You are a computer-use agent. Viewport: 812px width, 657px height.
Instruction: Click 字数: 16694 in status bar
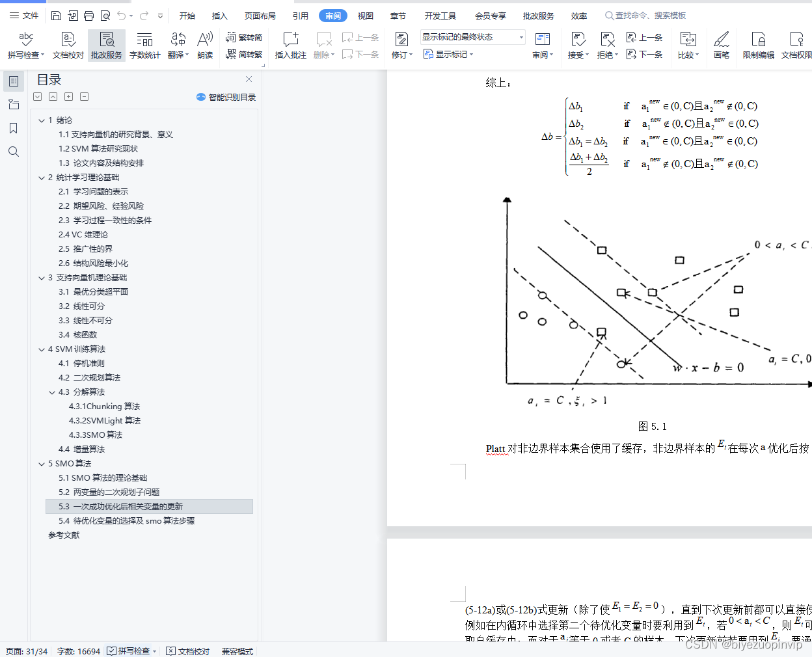pos(79,651)
